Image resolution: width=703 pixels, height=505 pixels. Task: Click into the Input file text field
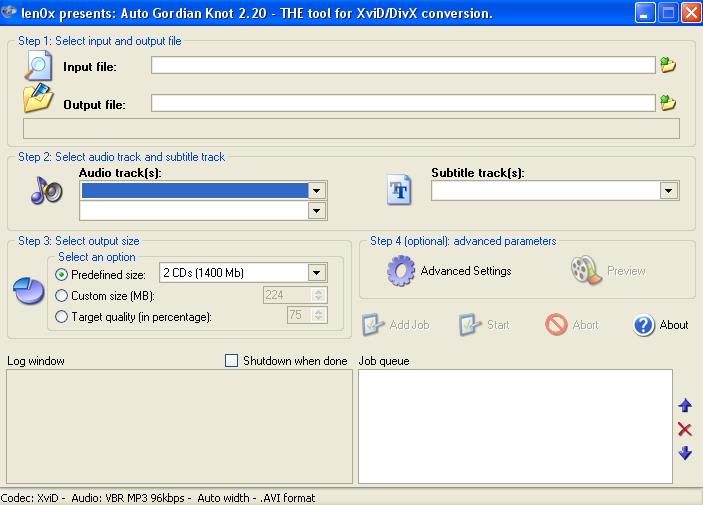(403, 65)
